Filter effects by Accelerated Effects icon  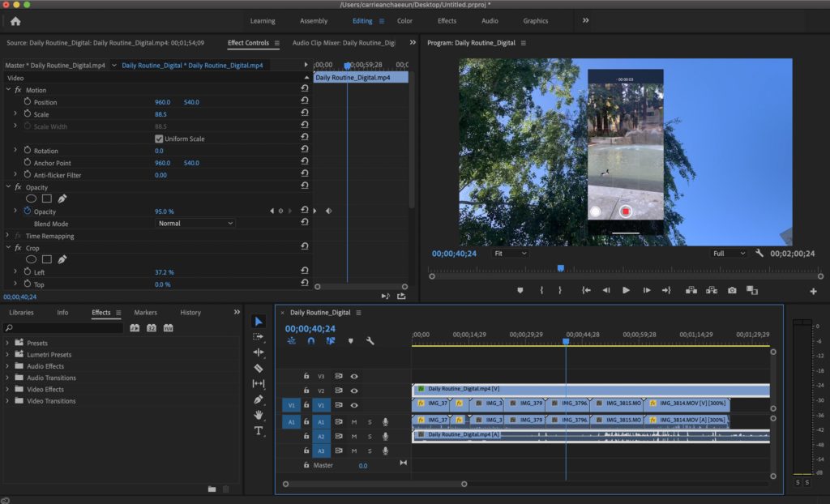click(x=135, y=328)
